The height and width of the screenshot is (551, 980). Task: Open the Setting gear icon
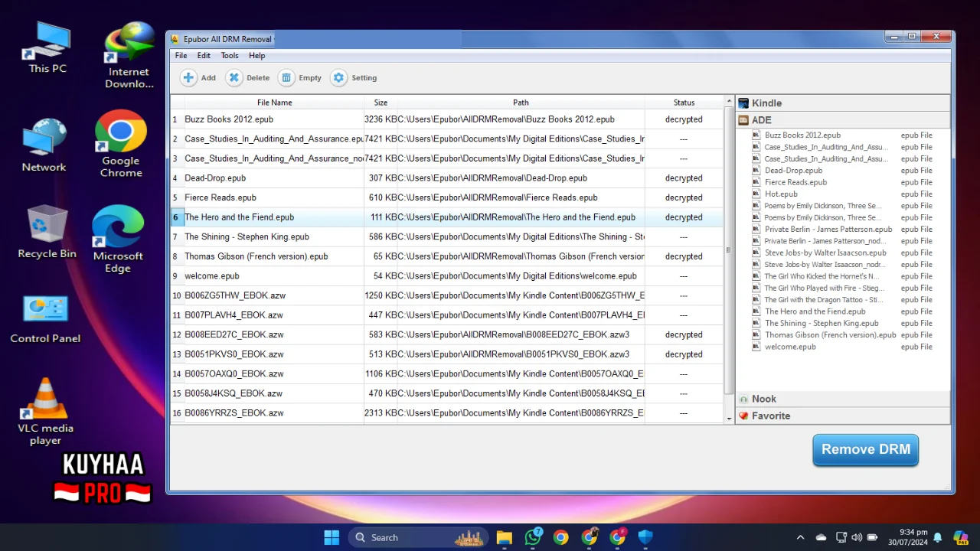click(338, 77)
